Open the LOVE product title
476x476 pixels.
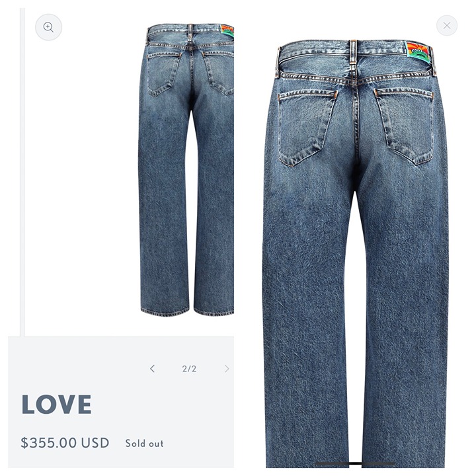(x=56, y=405)
